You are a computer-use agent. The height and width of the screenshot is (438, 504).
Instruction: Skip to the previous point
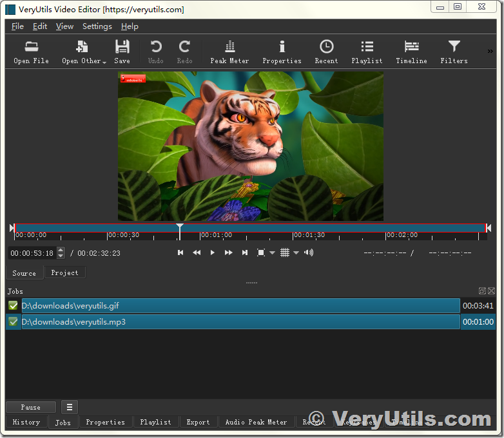[180, 252]
